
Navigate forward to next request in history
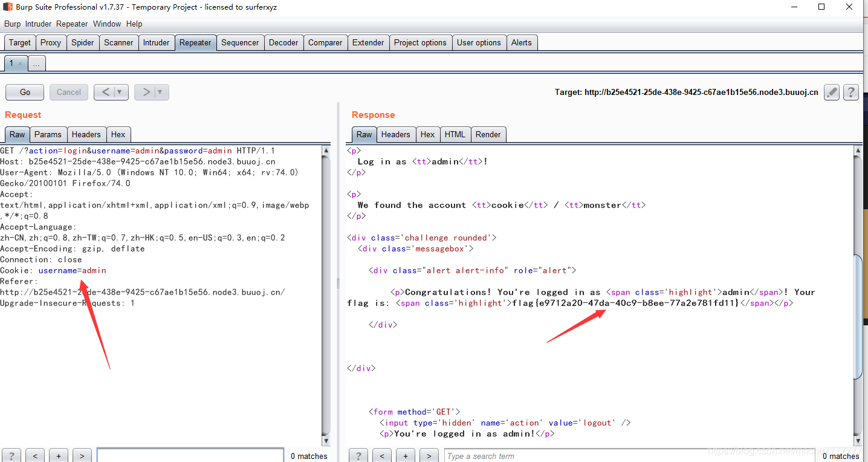(146, 92)
